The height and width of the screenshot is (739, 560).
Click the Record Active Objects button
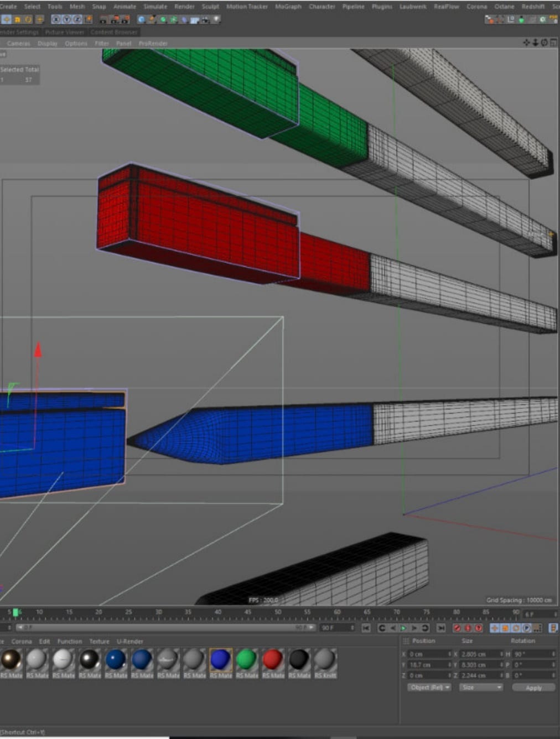[x=457, y=628]
